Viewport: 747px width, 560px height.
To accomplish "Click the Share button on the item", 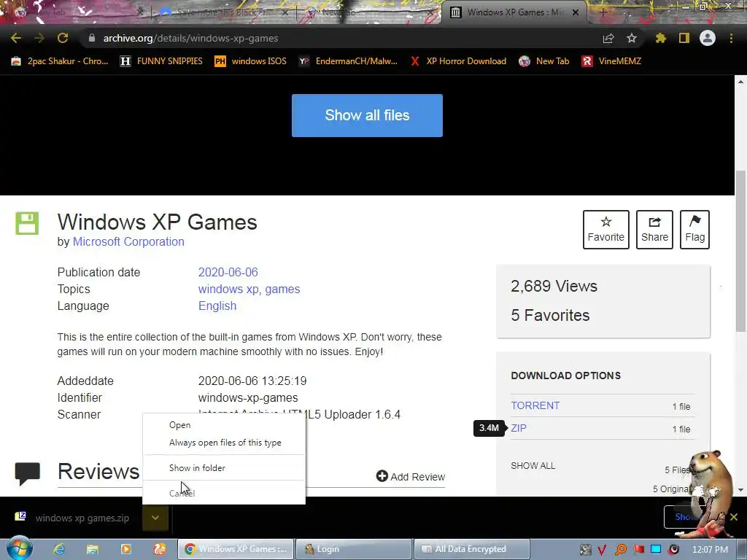I will pyautogui.click(x=654, y=230).
